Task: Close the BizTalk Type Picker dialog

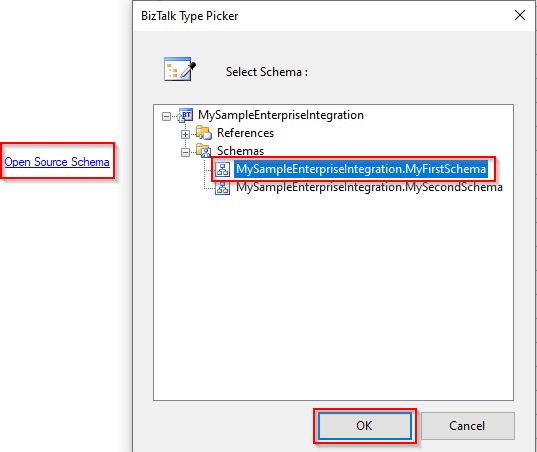Action: (x=520, y=15)
